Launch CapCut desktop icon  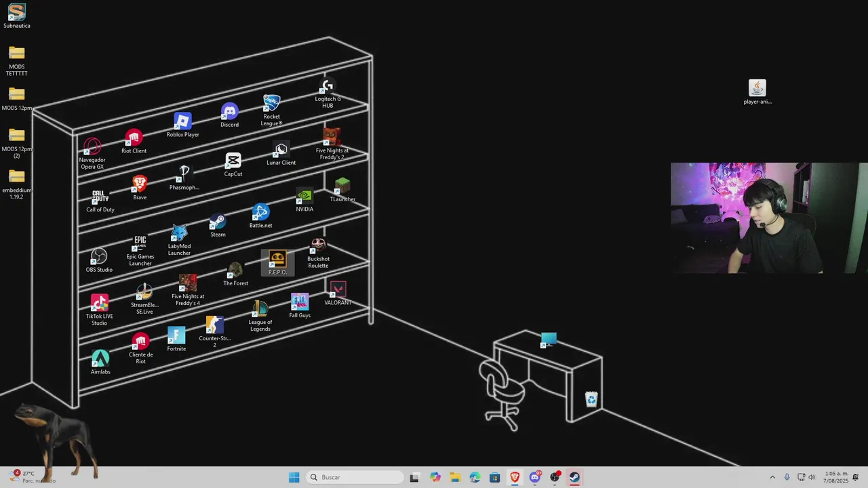pyautogui.click(x=233, y=165)
